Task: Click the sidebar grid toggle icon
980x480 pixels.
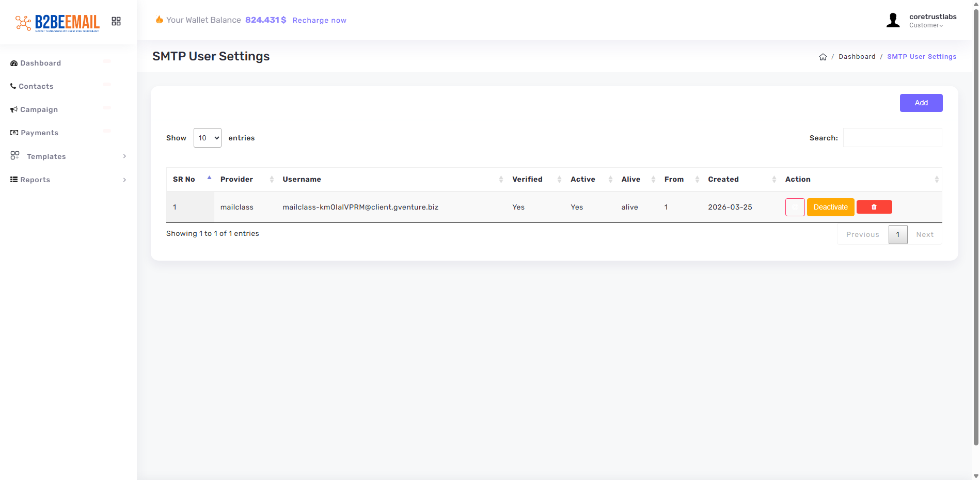Action: click(x=116, y=21)
